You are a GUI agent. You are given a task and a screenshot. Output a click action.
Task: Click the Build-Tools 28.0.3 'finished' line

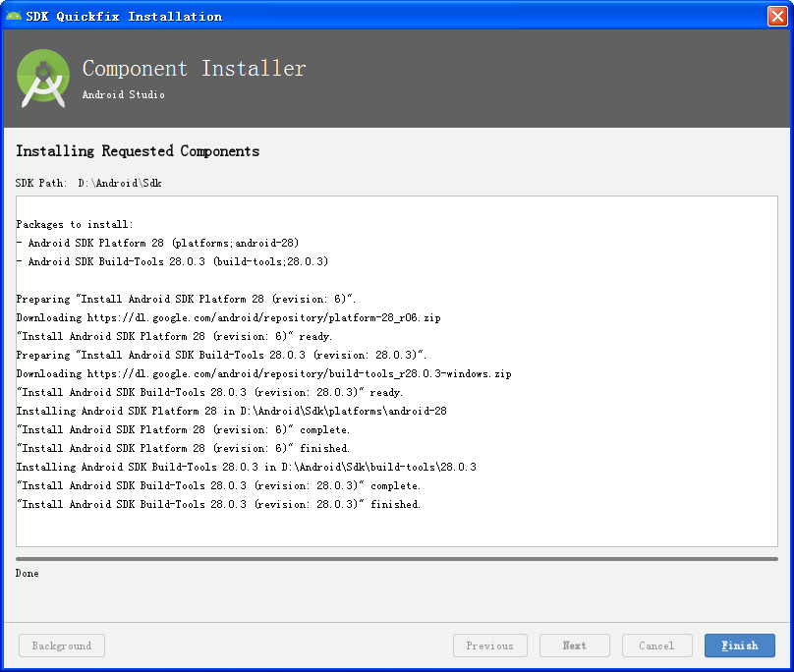pyautogui.click(x=218, y=504)
